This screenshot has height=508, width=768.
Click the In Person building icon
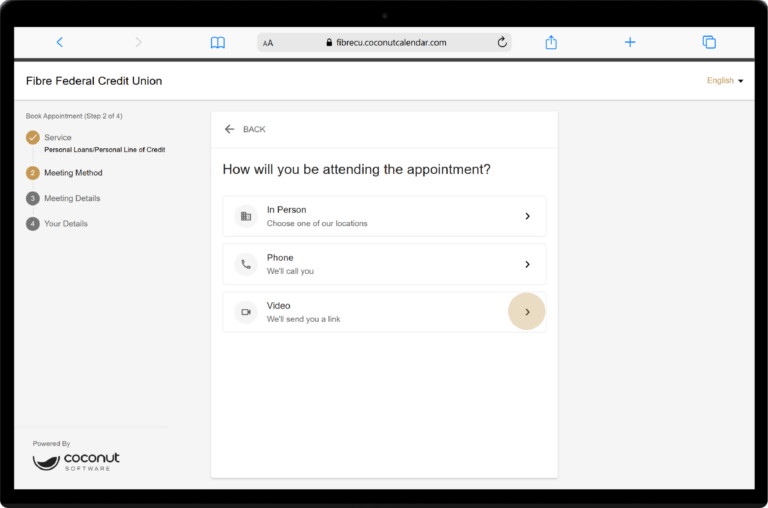click(246, 216)
